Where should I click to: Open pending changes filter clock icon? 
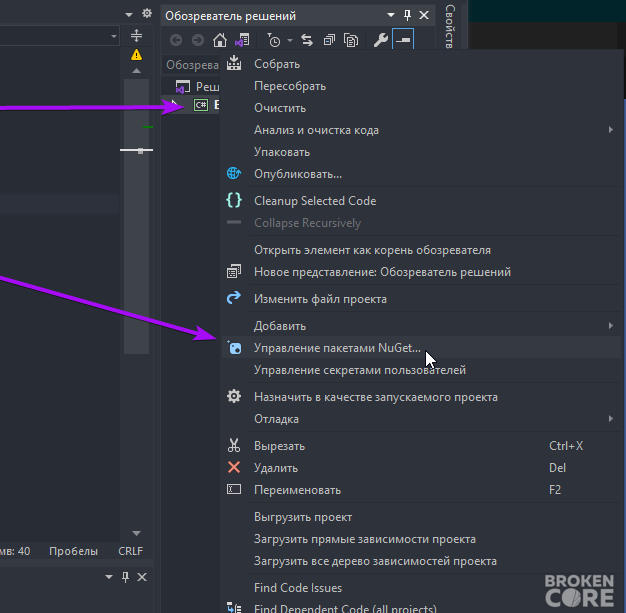point(274,40)
